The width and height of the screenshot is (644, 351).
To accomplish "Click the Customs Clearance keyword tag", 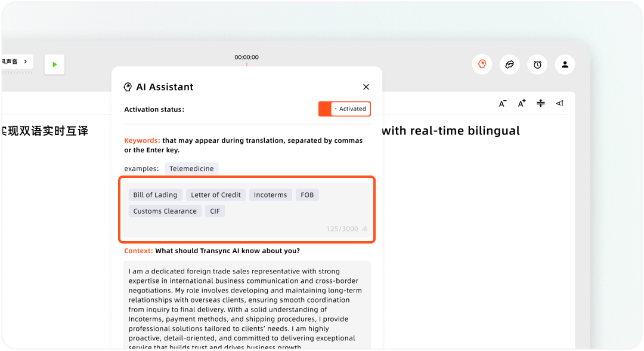I will click(x=165, y=211).
